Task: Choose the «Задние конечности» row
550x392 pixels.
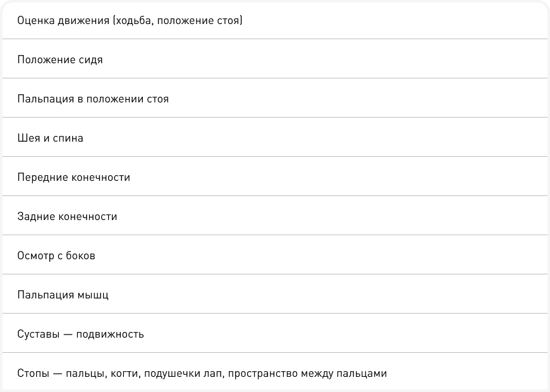Action: (68, 217)
